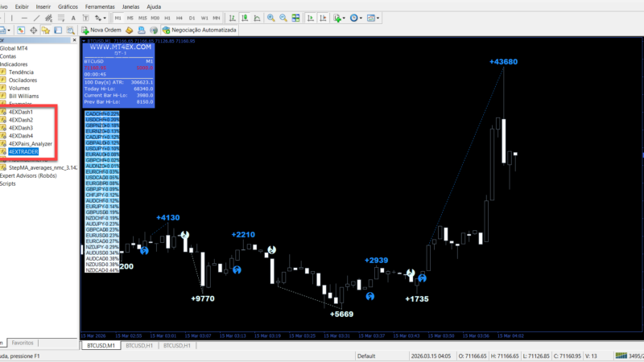Click the Nova Ordem button

pyautogui.click(x=101, y=30)
